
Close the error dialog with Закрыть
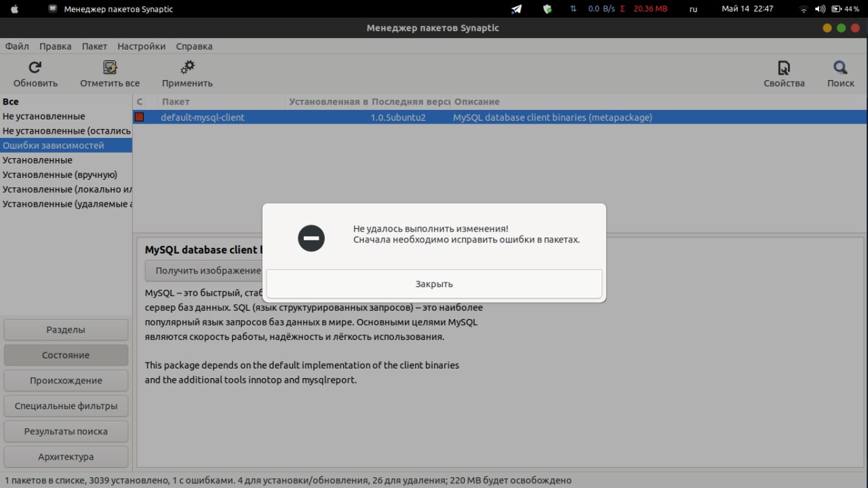[x=434, y=284]
